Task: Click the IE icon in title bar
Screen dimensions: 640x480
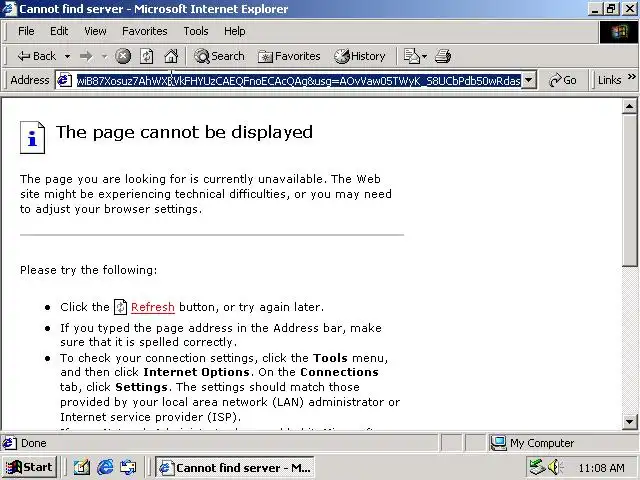Action: click(x=9, y=9)
